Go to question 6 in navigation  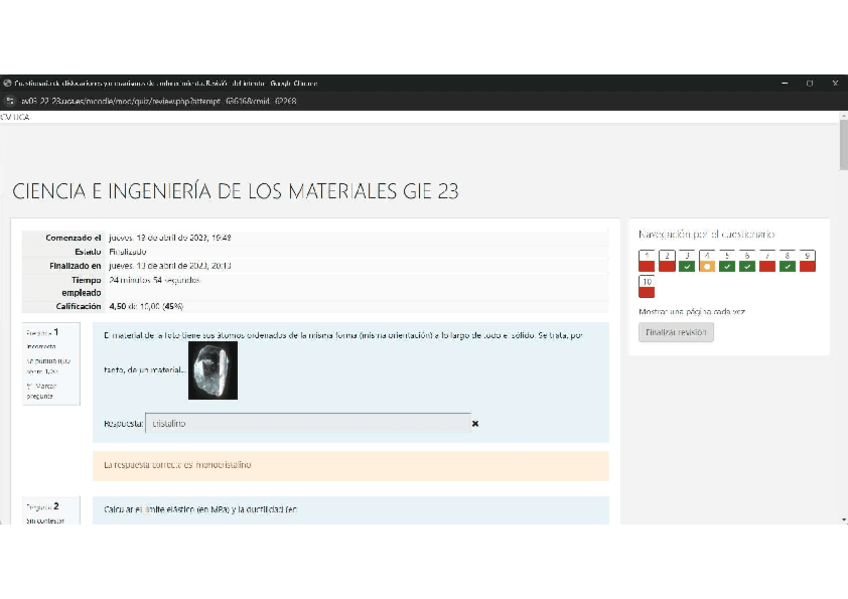click(x=747, y=261)
